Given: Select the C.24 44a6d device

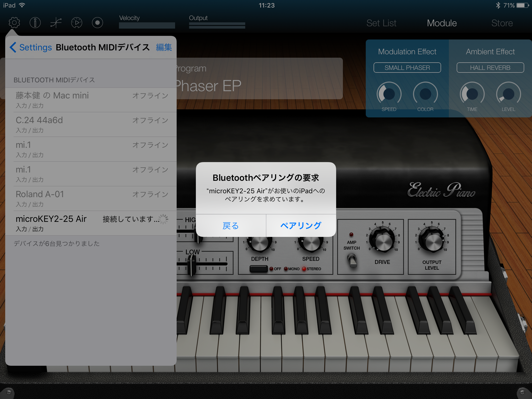Looking at the screenshot, I should tap(91, 125).
